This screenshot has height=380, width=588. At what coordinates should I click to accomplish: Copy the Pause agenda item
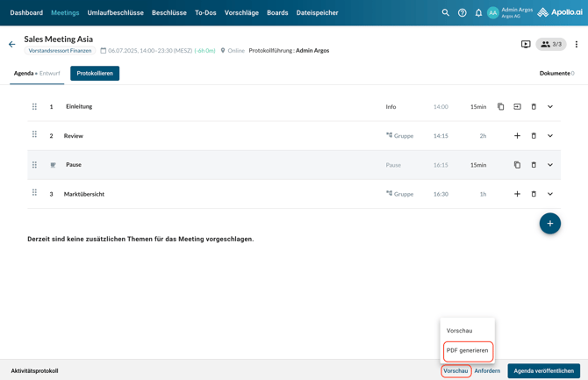click(517, 165)
